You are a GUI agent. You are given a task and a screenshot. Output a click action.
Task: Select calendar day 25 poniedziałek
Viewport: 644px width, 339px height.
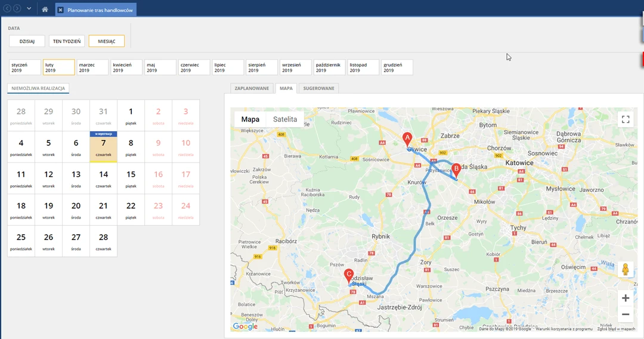click(x=21, y=241)
